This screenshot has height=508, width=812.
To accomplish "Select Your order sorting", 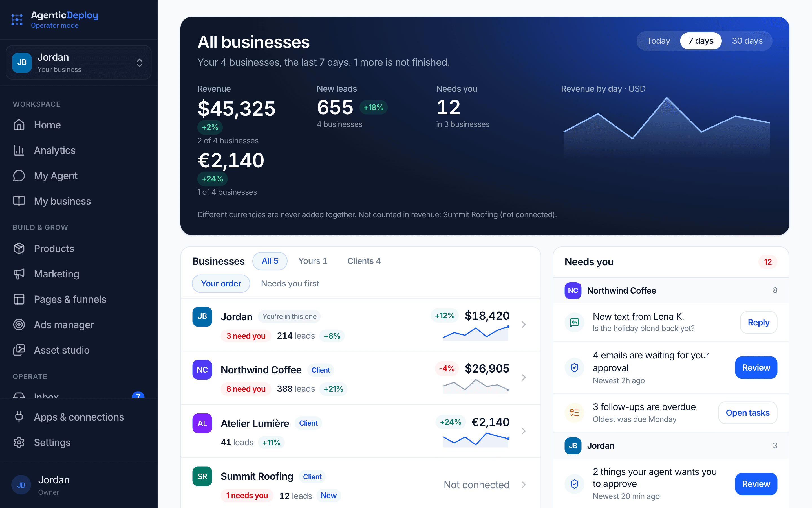I will pos(221,284).
